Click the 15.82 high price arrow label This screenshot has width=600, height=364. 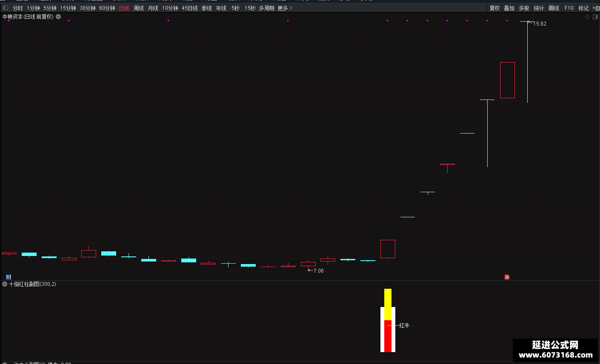(537, 23)
